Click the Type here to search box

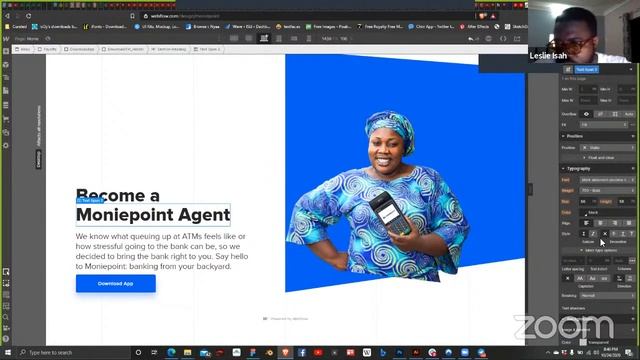click(73, 352)
